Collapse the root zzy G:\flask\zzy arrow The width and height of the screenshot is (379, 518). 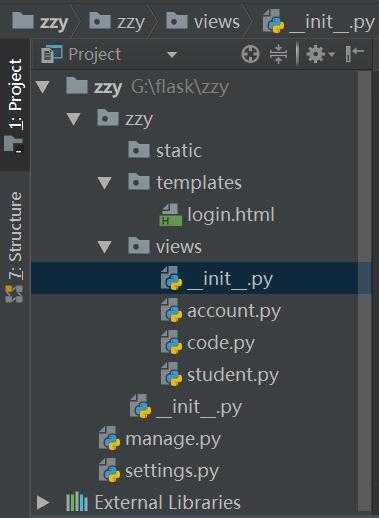pyautogui.click(x=42, y=87)
